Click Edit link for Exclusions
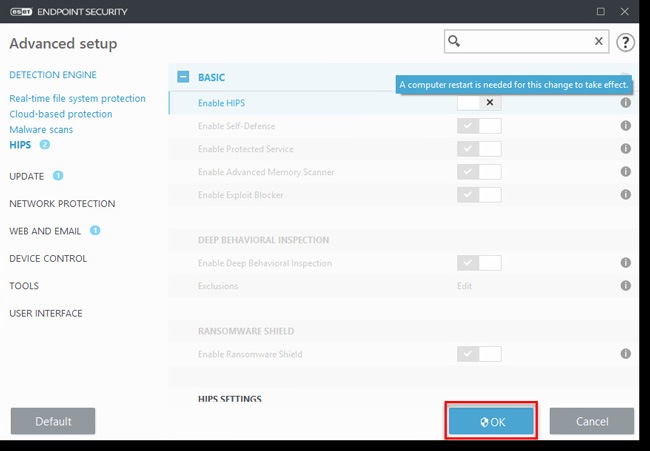 coord(464,286)
